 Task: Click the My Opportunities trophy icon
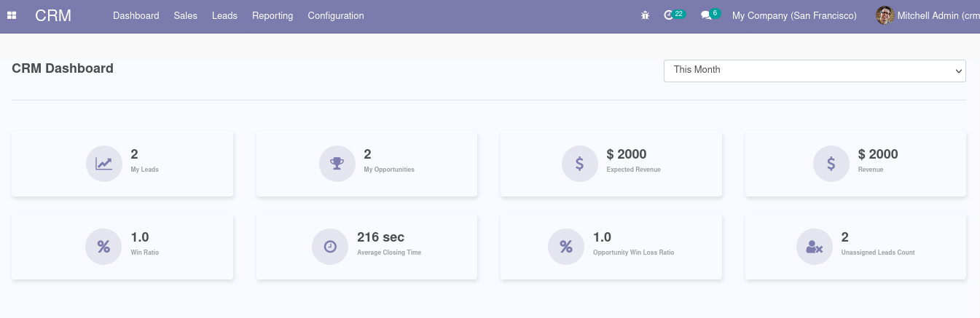pyautogui.click(x=337, y=164)
